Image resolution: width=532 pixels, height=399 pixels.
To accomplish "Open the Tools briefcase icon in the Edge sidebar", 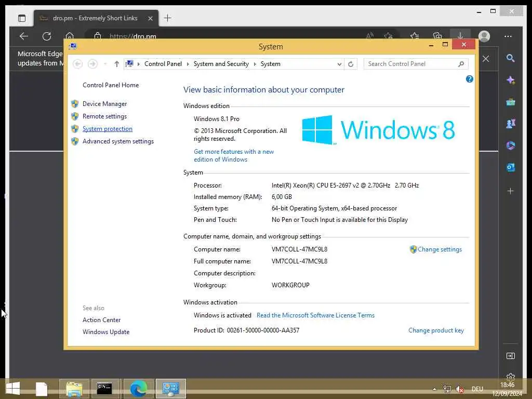I will click(x=511, y=102).
